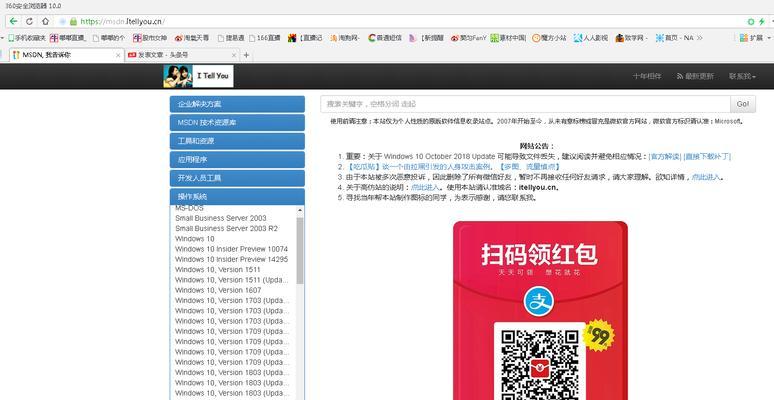The height and width of the screenshot is (400, 774).
Task: Click the green padlock security icon
Action: 74,21
